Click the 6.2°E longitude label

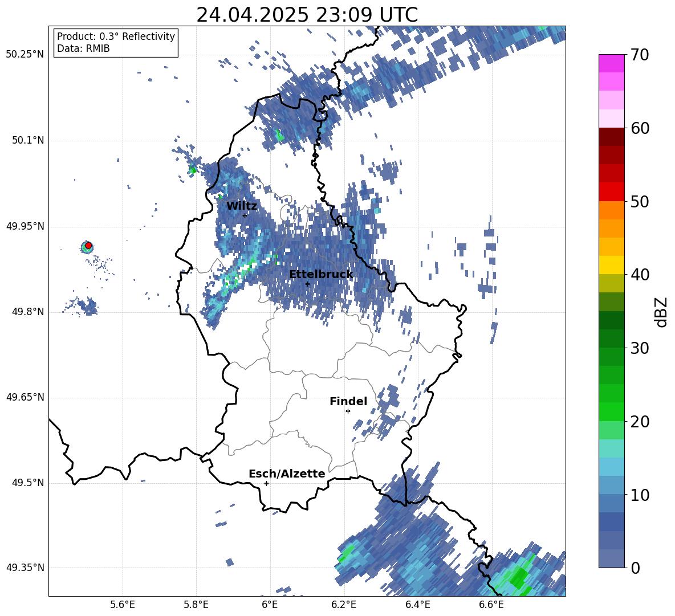click(344, 605)
